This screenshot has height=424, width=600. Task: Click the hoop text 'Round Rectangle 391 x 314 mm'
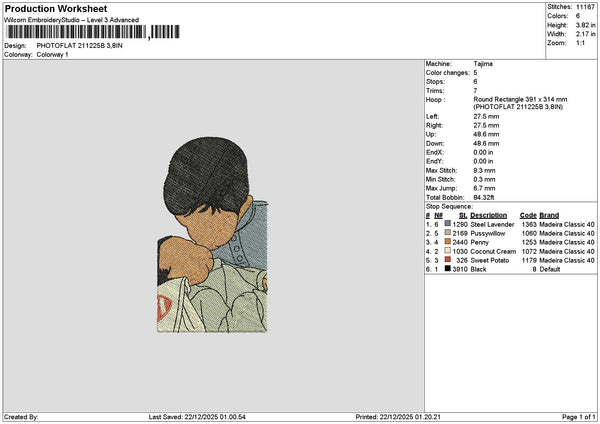[x=520, y=99]
